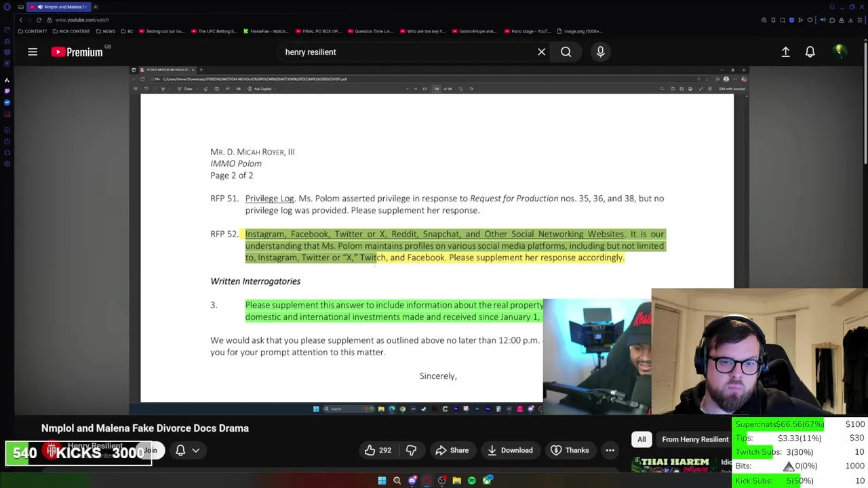Open Windows taskbar search magnifier

click(x=397, y=481)
